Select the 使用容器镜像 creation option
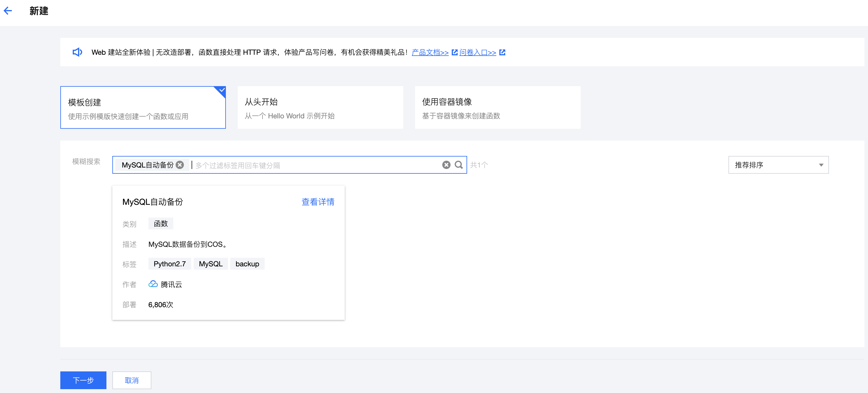Viewport: 868px width, 393px height. (497, 107)
